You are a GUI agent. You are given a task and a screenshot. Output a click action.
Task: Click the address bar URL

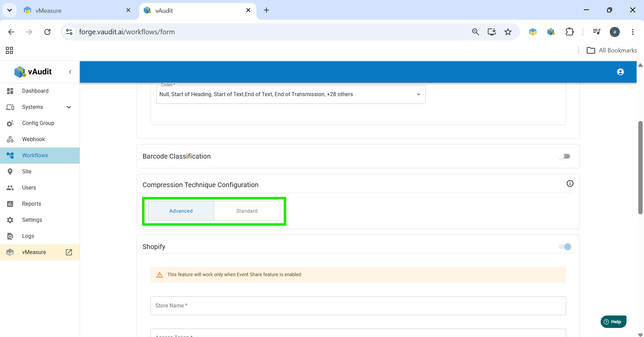pyautogui.click(x=127, y=32)
